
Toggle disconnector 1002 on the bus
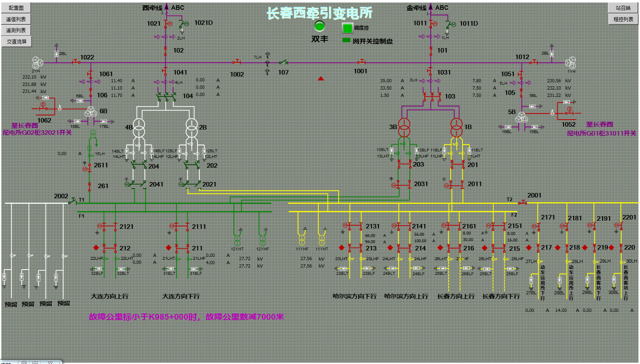[x=237, y=62]
